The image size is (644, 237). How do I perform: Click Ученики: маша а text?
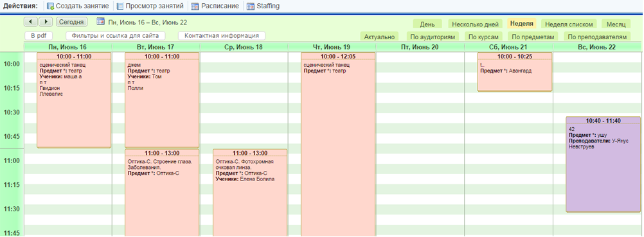(60, 76)
